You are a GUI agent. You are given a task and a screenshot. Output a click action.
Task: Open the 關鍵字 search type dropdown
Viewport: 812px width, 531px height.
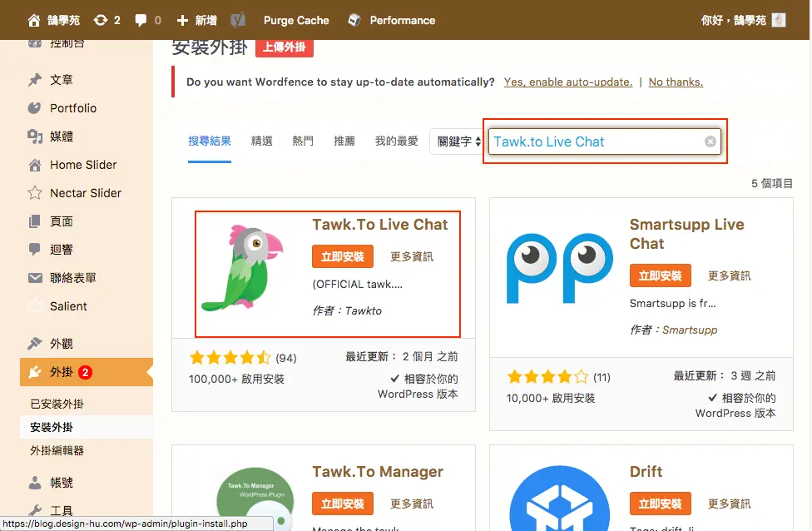pos(458,141)
